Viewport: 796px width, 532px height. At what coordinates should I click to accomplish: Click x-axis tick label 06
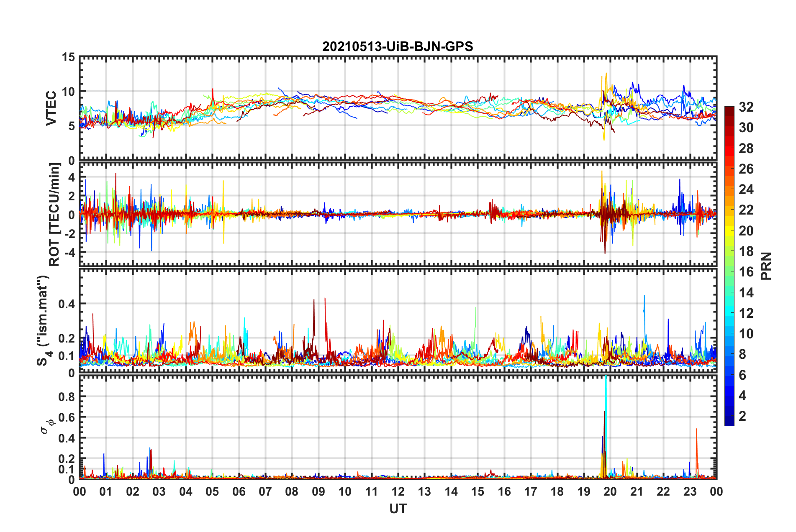tap(239, 491)
